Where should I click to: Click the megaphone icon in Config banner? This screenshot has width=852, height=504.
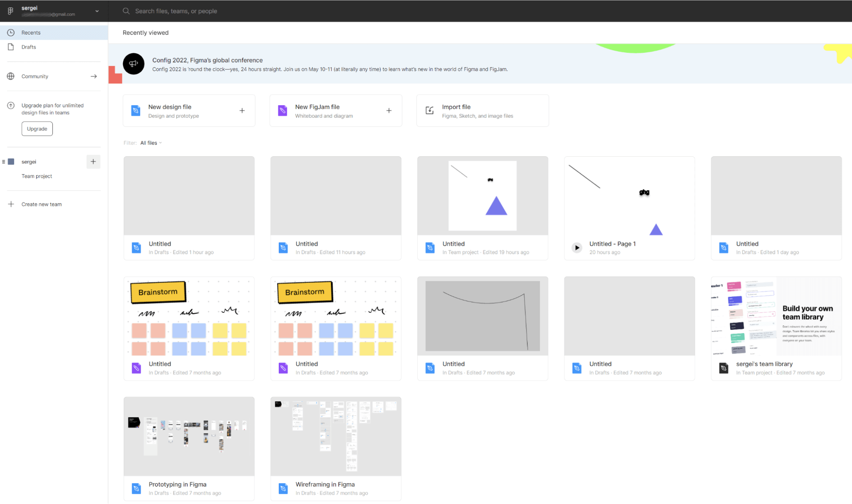[134, 64]
